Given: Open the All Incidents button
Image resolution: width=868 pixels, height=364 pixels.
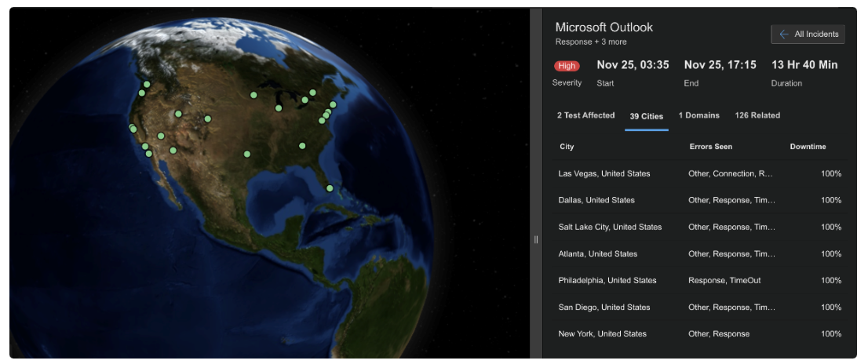Looking at the screenshot, I should [x=808, y=34].
